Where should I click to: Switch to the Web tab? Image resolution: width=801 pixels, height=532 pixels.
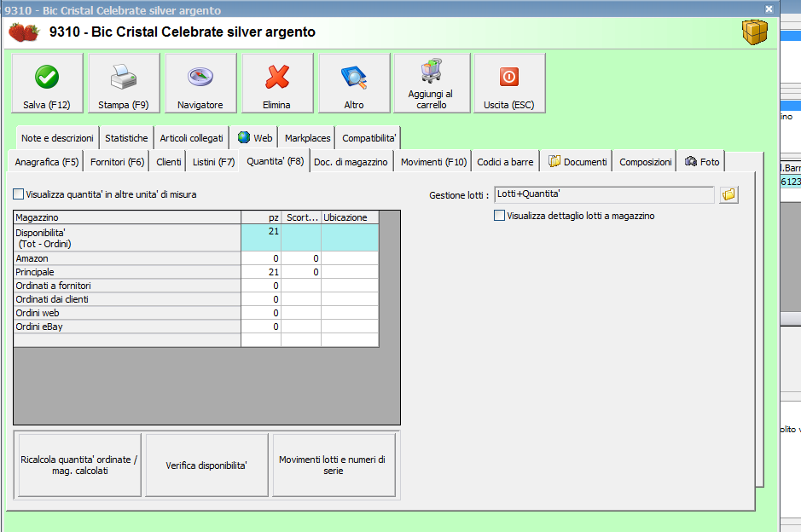(254, 138)
